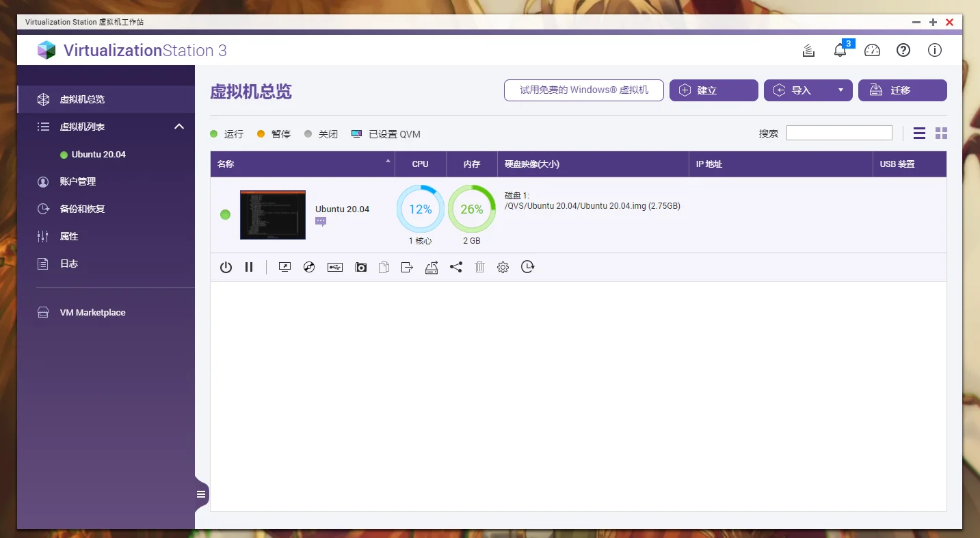Screen dimensions: 980x538
Task: Click the 12% CPU usage gauge
Action: pyautogui.click(x=421, y=209)
